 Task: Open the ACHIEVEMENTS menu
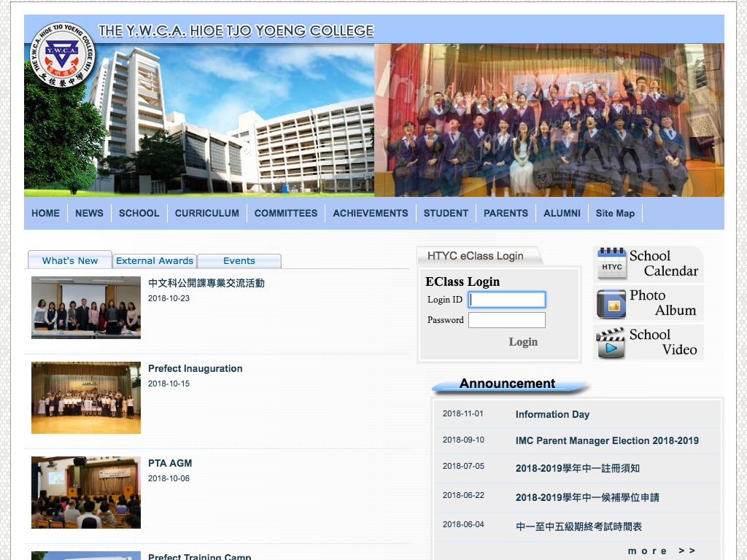click(x=370, y=214)
